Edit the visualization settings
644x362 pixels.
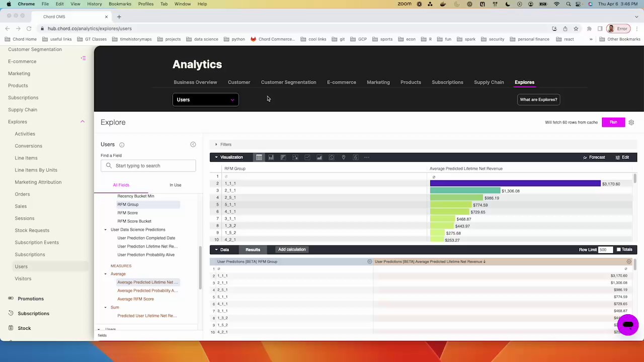tap(622, 157)
